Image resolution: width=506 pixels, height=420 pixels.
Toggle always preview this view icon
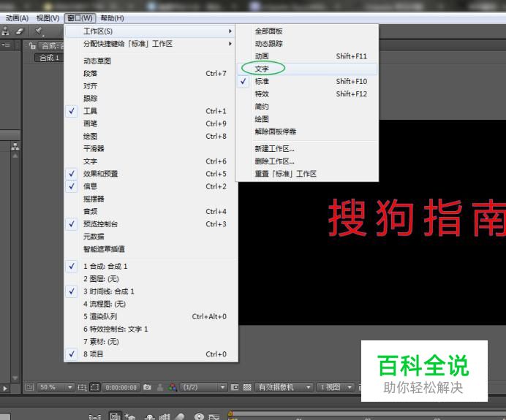29,387
